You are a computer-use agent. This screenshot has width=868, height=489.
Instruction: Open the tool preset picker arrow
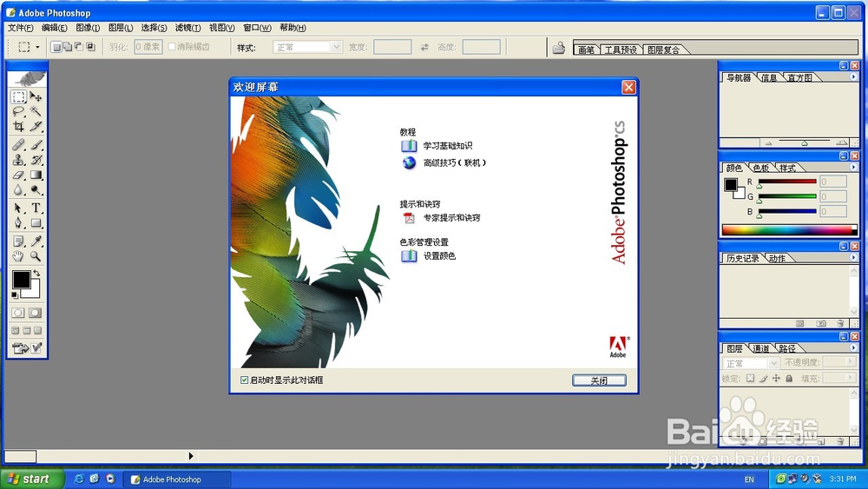37,47
